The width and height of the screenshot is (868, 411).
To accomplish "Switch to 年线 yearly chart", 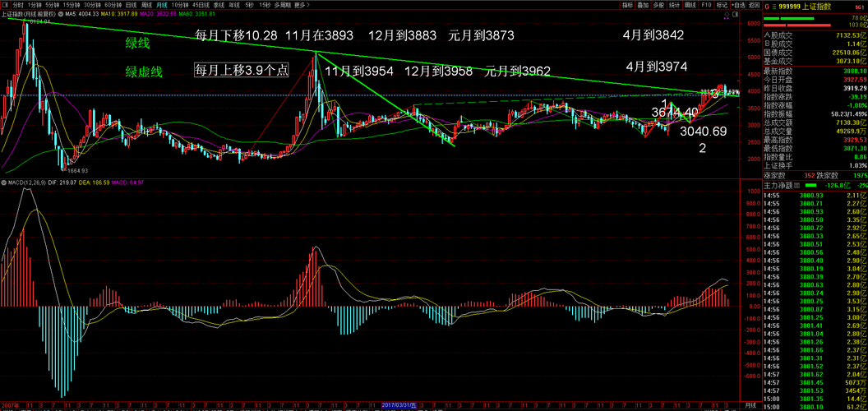I will pyautogui.click(x=234, y=5).
